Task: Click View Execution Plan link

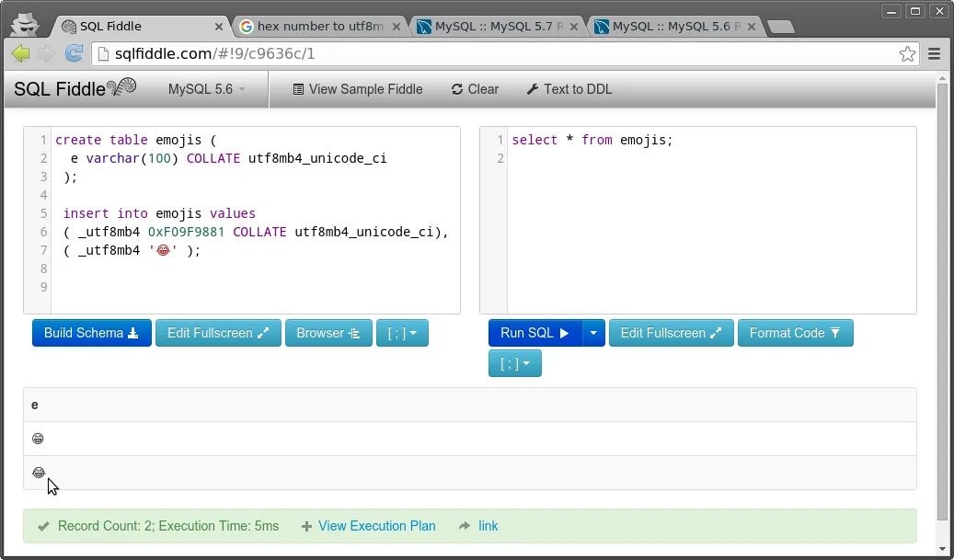Action: (x=376, y=526)
